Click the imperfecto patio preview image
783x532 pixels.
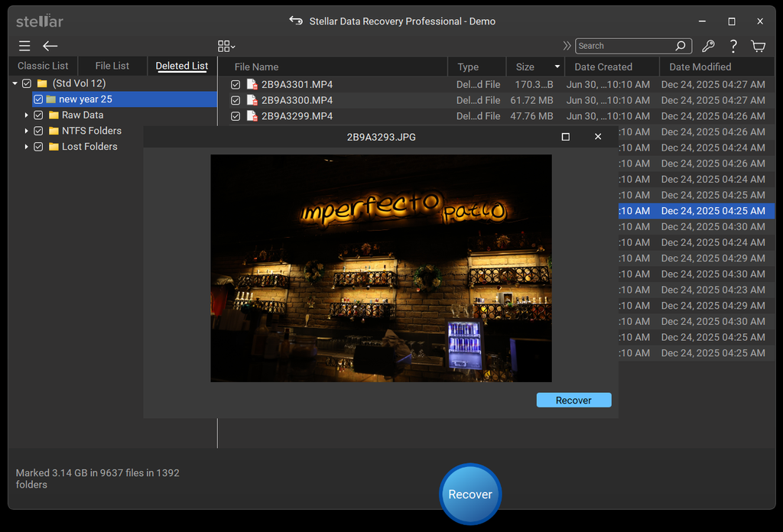pos(381,268)
